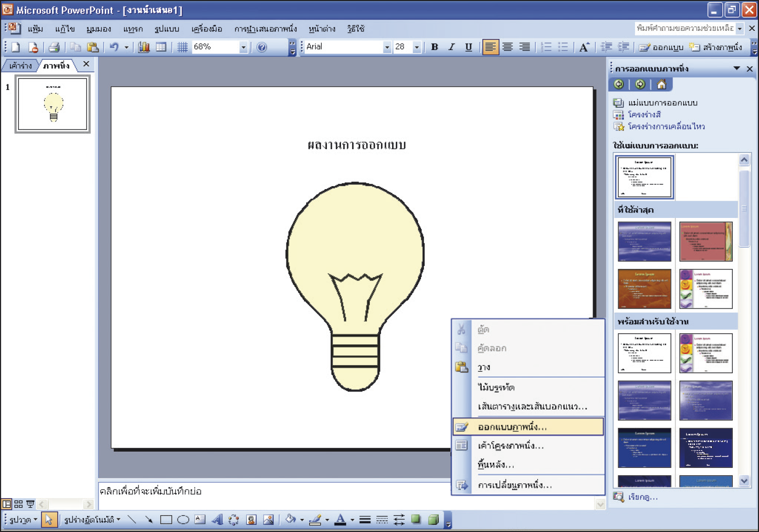Click Increase Font Size icon

584,47
